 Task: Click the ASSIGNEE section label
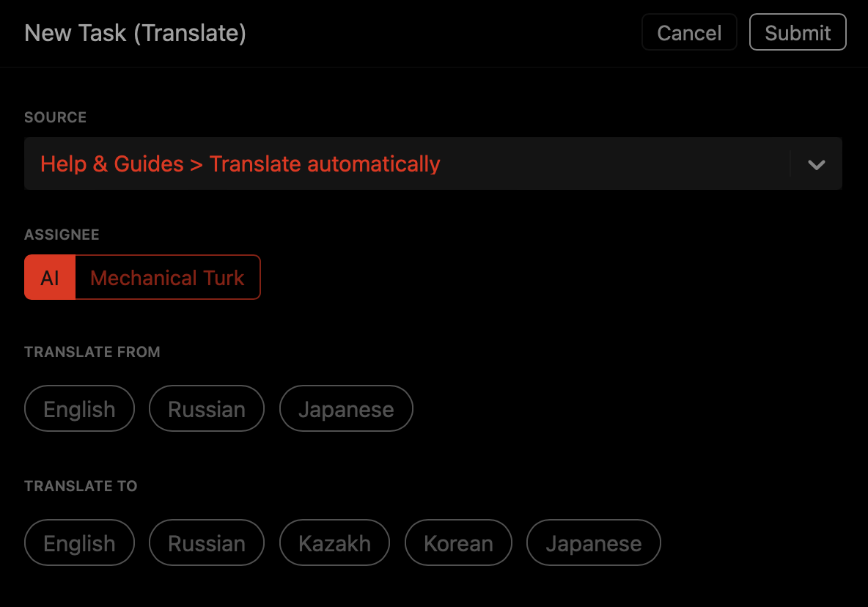coord(62,235)
